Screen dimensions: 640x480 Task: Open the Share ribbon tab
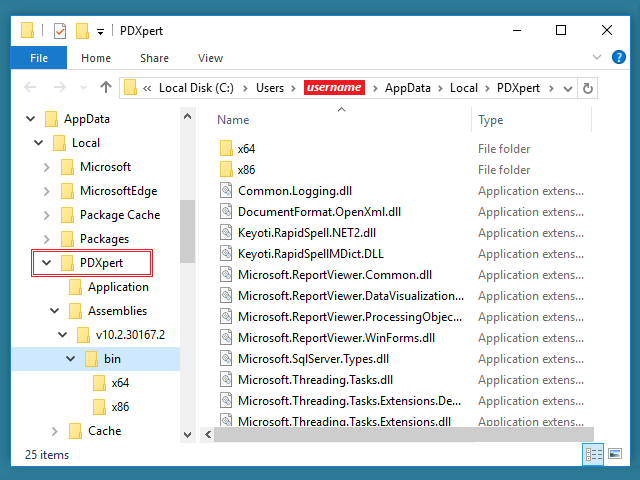[x=154, y=58]
